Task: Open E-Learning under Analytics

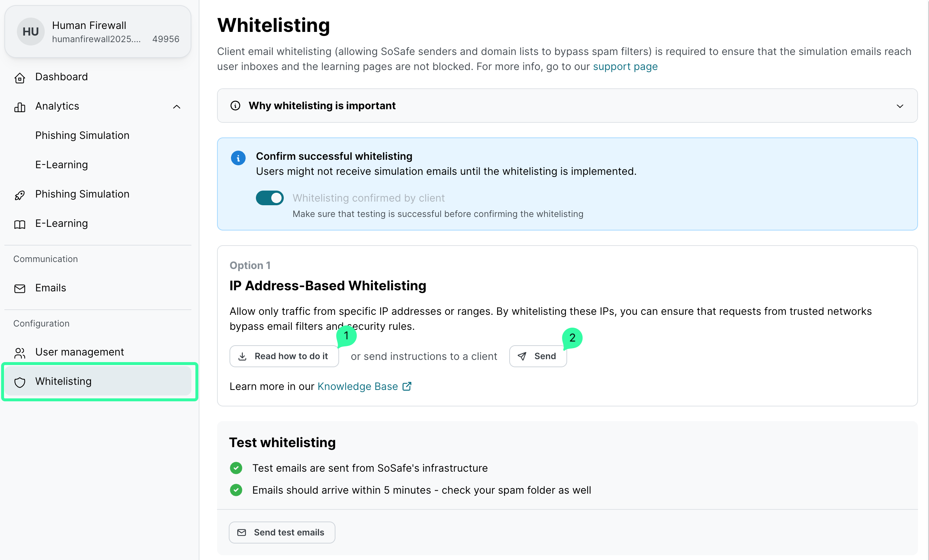Action: (62, 165)
